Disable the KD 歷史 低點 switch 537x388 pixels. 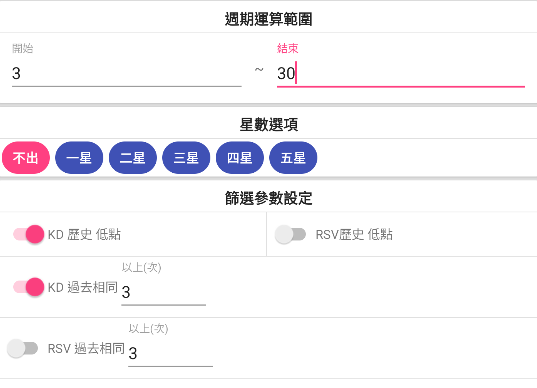pyautogui.click(x=29, y=234)
